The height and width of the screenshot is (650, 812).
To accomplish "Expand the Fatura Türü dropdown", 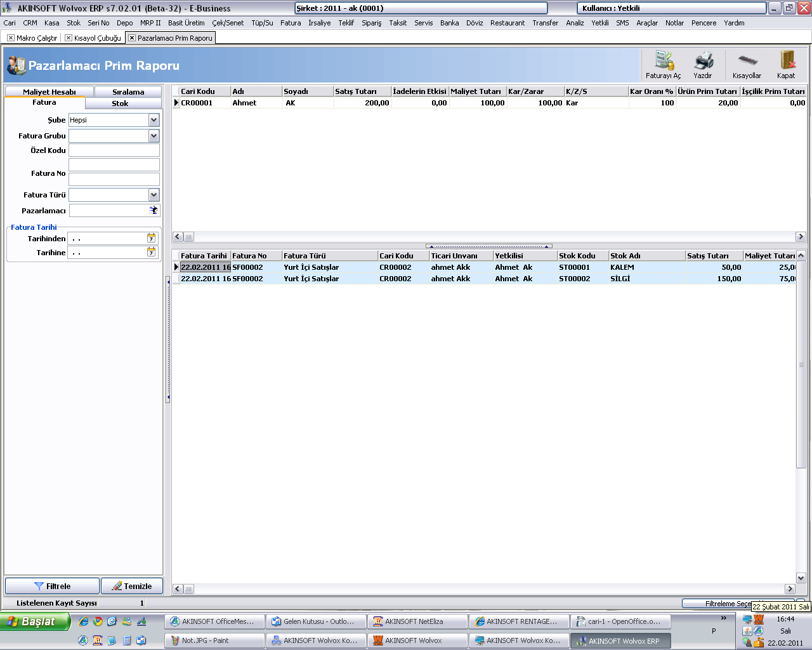I will tap(154, 195).
